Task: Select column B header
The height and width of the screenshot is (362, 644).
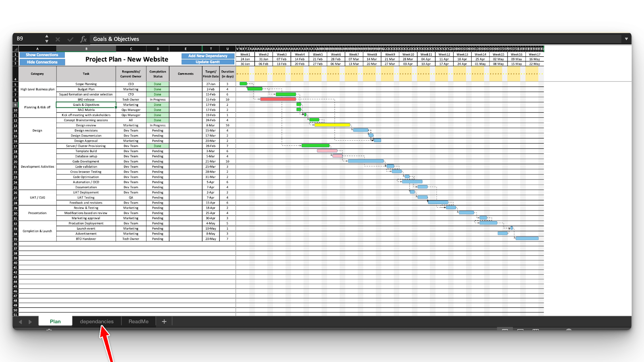Action: (86, 49)
